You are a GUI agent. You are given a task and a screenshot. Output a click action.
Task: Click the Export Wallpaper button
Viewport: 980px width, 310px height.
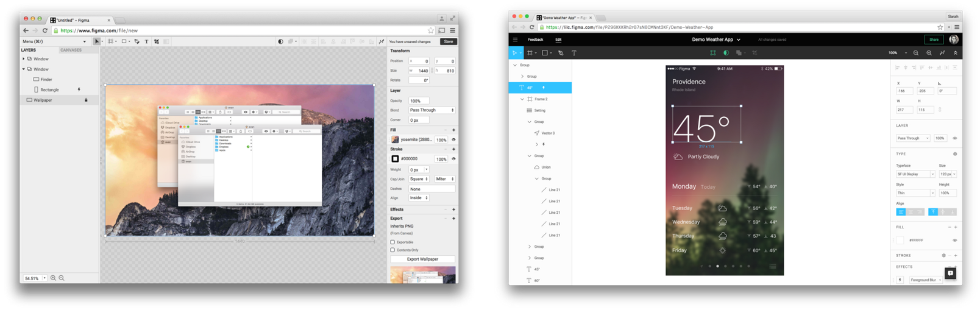[422, 259]
